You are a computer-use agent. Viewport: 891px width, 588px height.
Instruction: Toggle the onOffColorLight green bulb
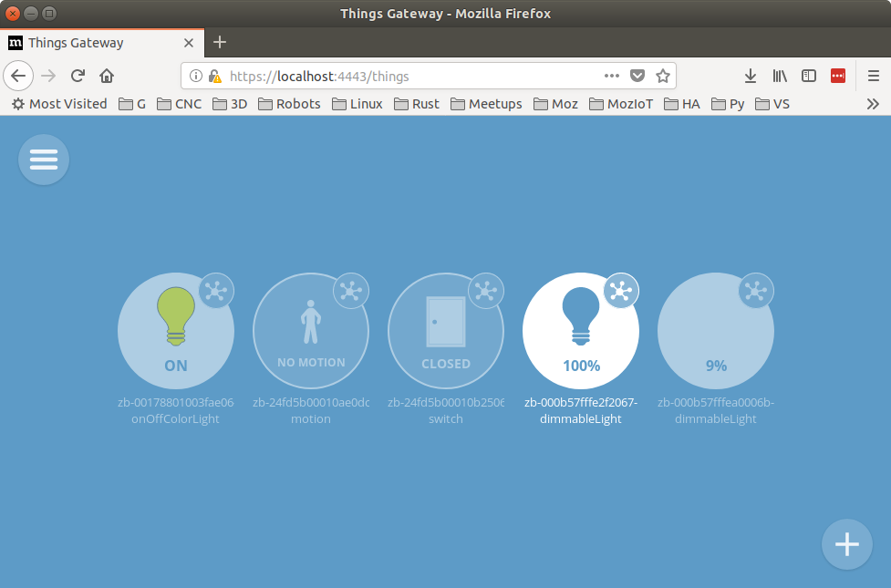tap(176, 315)
